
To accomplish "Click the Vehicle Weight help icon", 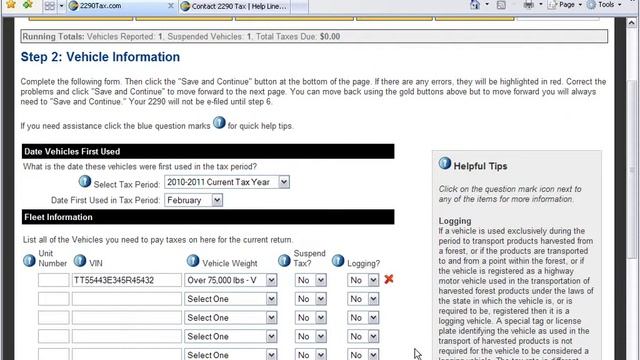I will pyautogui.click(x=193, y=260).
